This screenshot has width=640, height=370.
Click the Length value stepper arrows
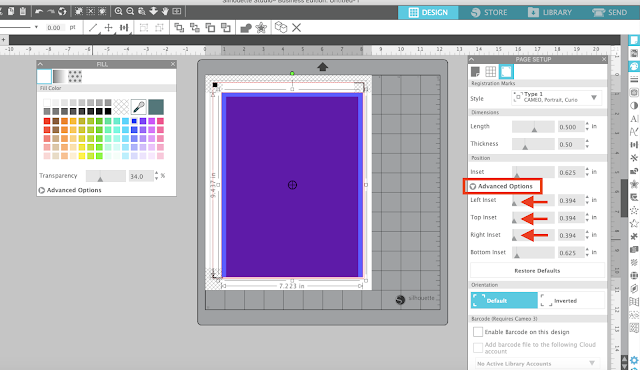(x=587, y=126)
